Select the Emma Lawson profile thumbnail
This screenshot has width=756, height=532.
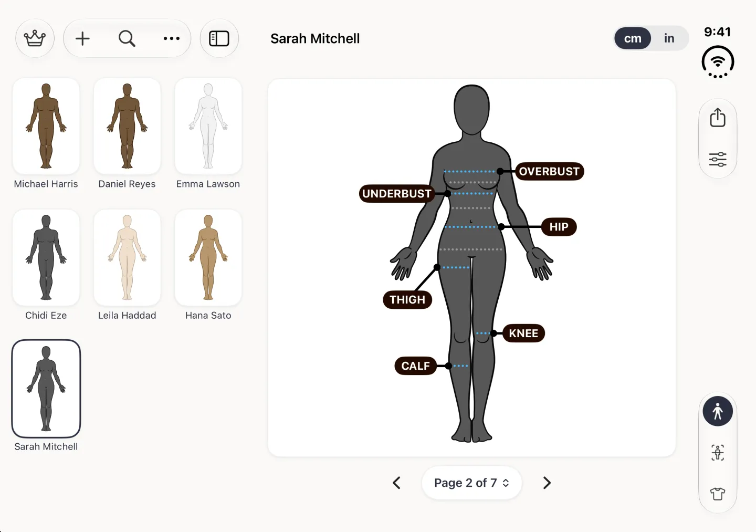coord(208,126)
